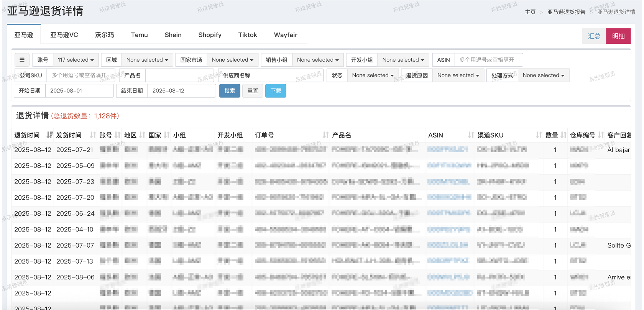This screenshot has width=644, height=310.
Task: Switch to the 亚马逊VC tab
Action: click(64, 35)
